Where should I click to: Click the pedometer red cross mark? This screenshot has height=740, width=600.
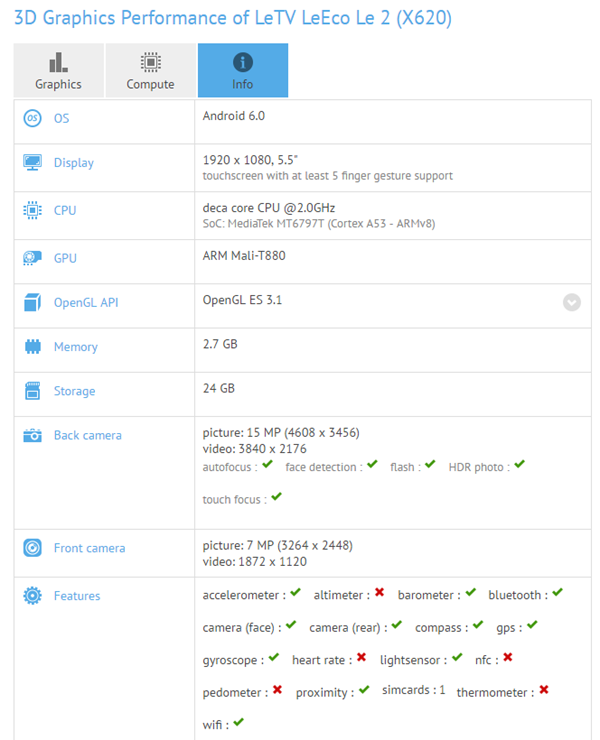coord(278,690)
